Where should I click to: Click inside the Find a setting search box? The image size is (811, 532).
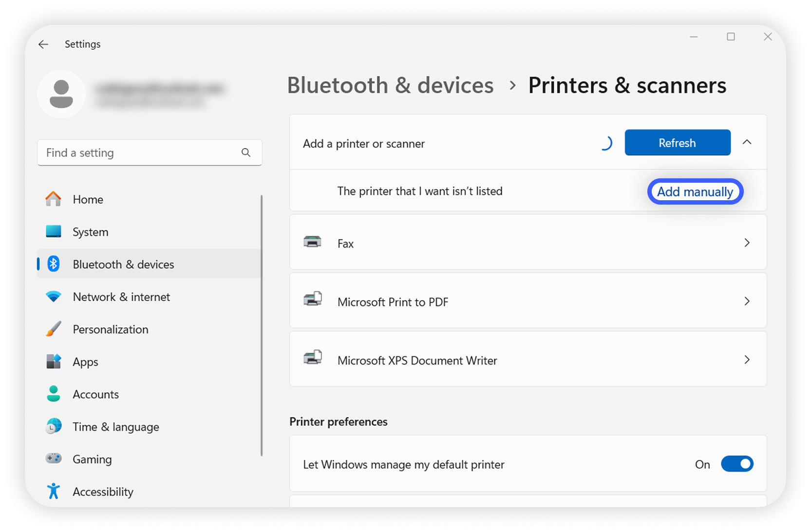click(136, 152)
